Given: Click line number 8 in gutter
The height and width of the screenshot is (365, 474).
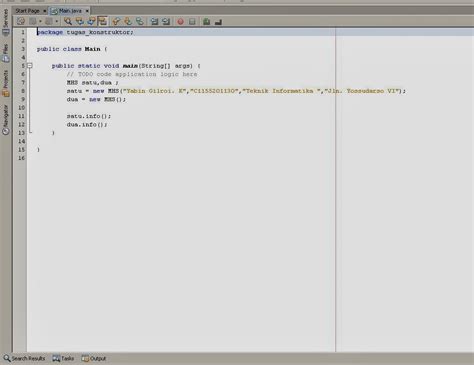Looking at the screenshot, I should click(x=23, y=91).
